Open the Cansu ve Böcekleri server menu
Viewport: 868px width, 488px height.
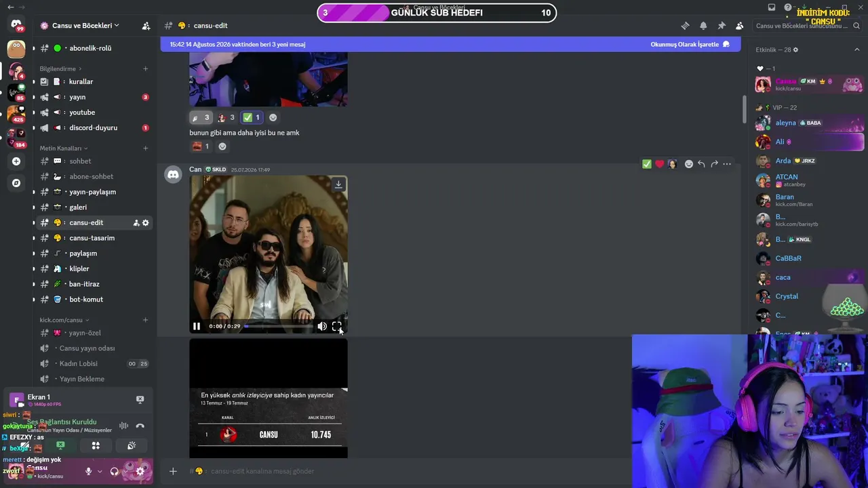point(80,26)
